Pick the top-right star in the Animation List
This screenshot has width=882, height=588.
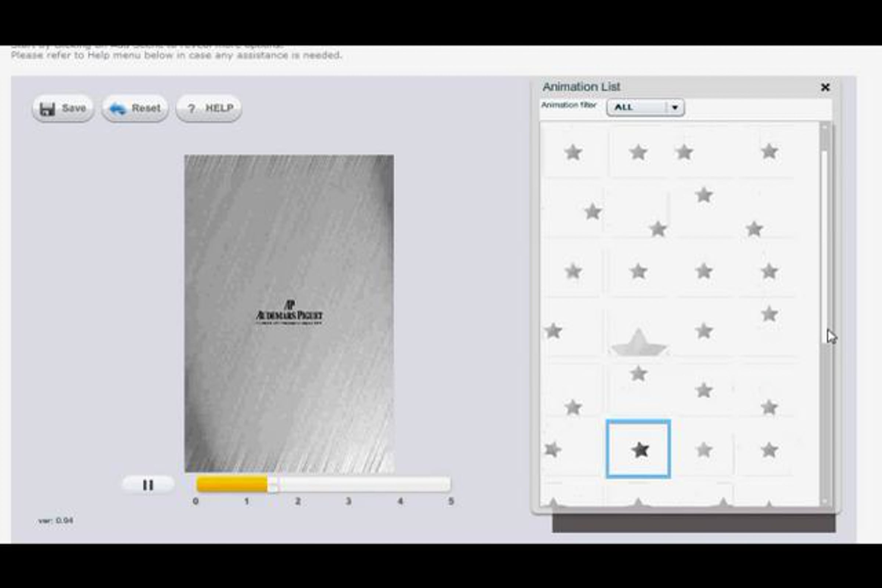[x=770, y=152]
